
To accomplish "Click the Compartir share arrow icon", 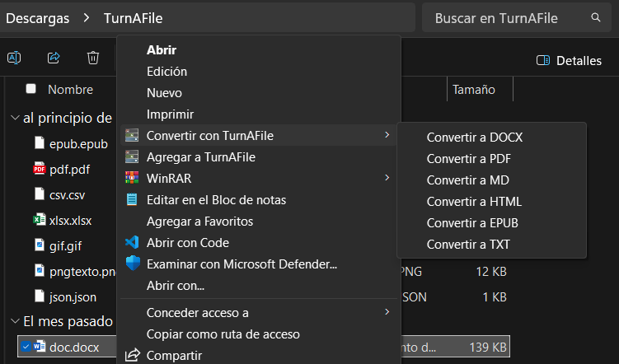I will point(133,355).
